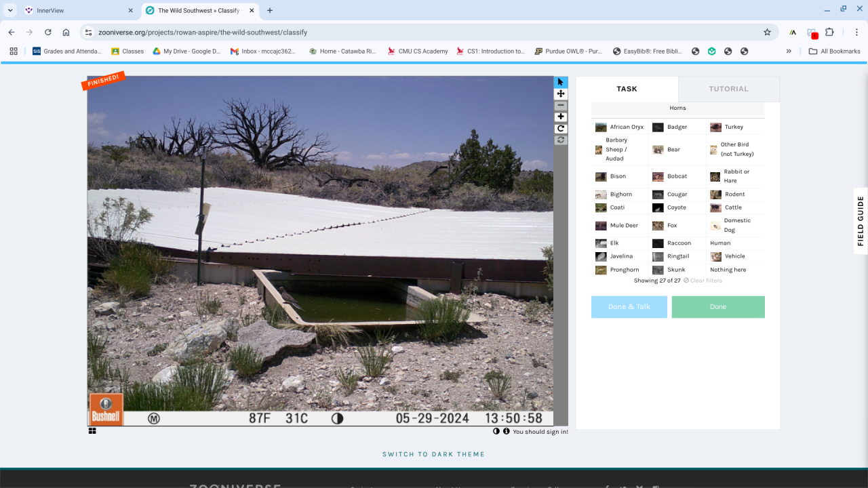This screenshot has height=488, width=868.
Task: Zoom in on the subject image
Action: click(561, 117)
